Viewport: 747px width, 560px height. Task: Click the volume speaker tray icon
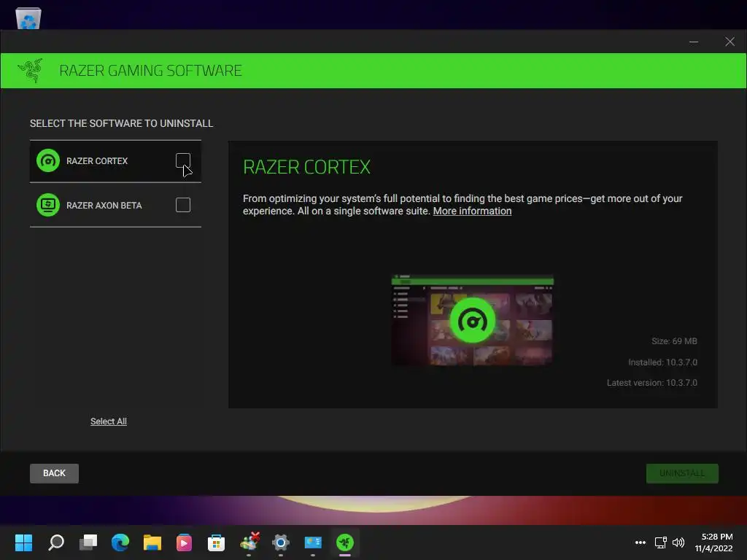pos(678,542)
